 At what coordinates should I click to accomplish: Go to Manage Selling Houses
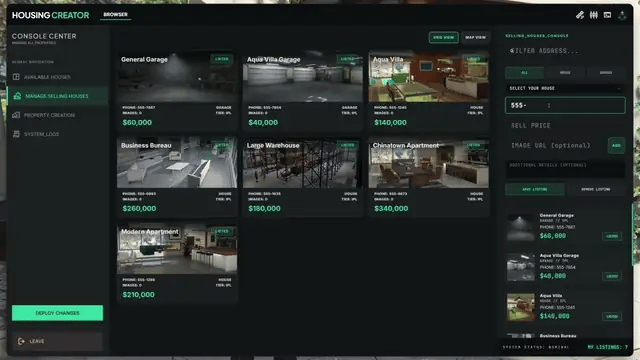coord(58,96)
